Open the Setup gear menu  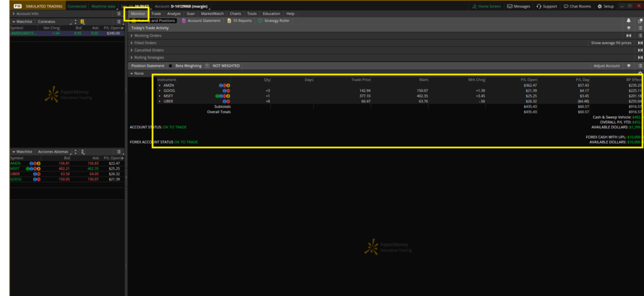[x=606, y=6]
